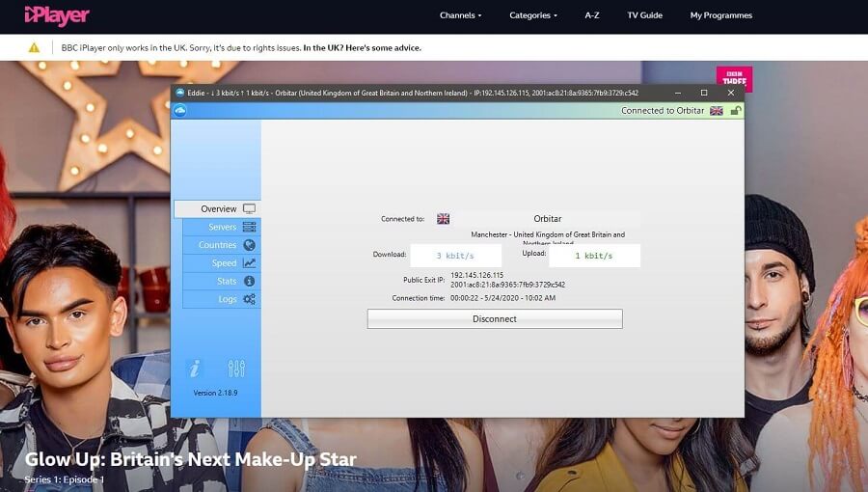Viewport: 868px width, 492px height.
Task: Switch to the Speed tab
Action: (x=222, y=262)
